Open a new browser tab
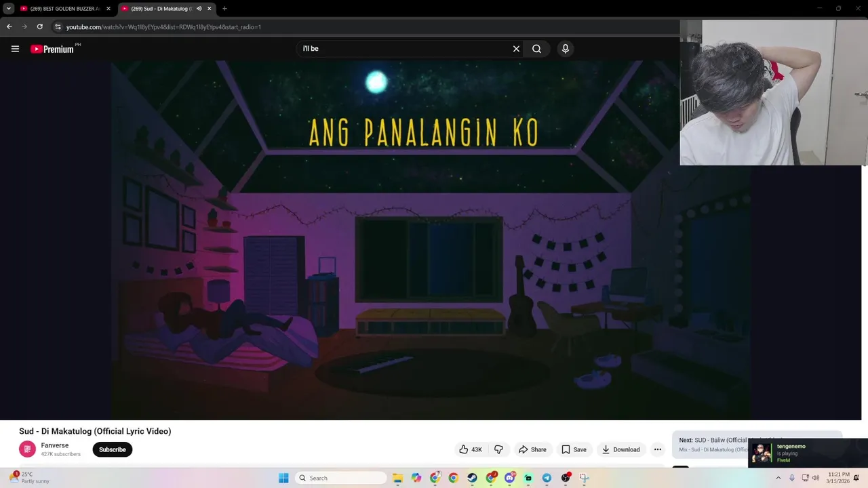The height and width of the screenshot is (488, 868). coord(224,9)
